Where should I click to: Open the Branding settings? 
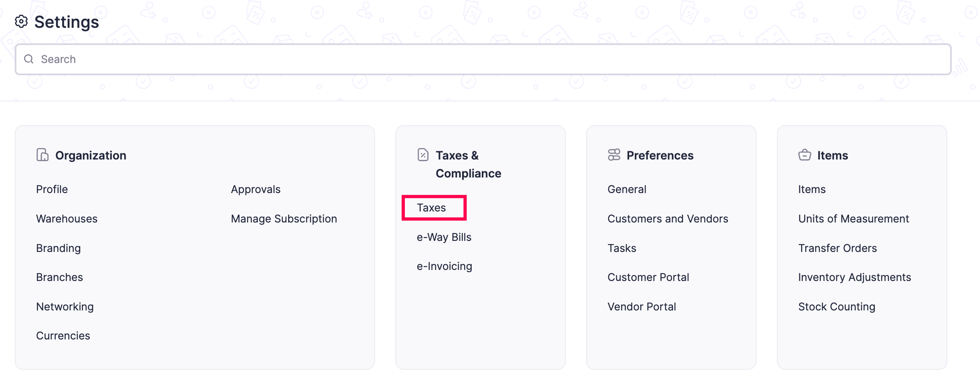click(x=59, y=248)
